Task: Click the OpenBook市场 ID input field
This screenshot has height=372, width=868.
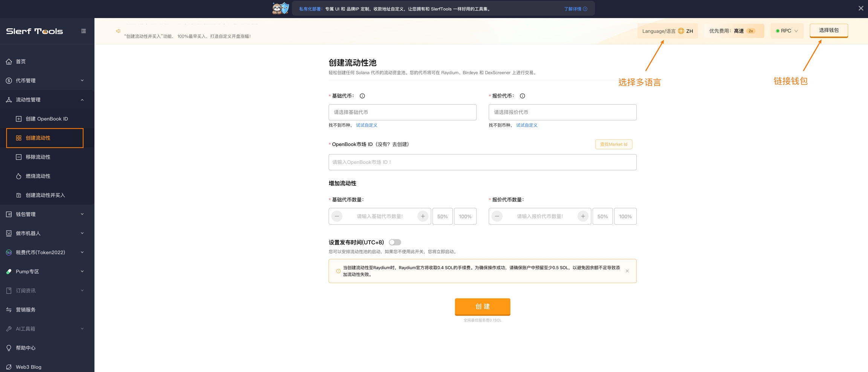Action: point(482,162)
